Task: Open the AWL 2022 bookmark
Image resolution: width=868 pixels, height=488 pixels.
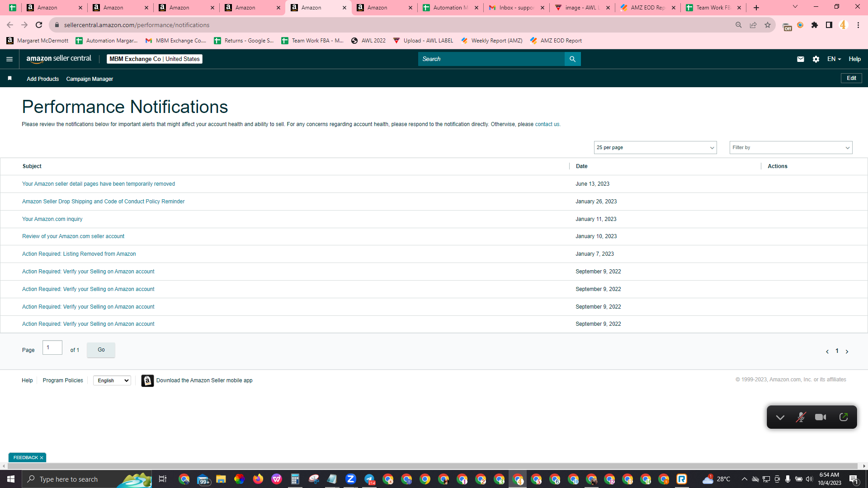Action: point(368,41)
